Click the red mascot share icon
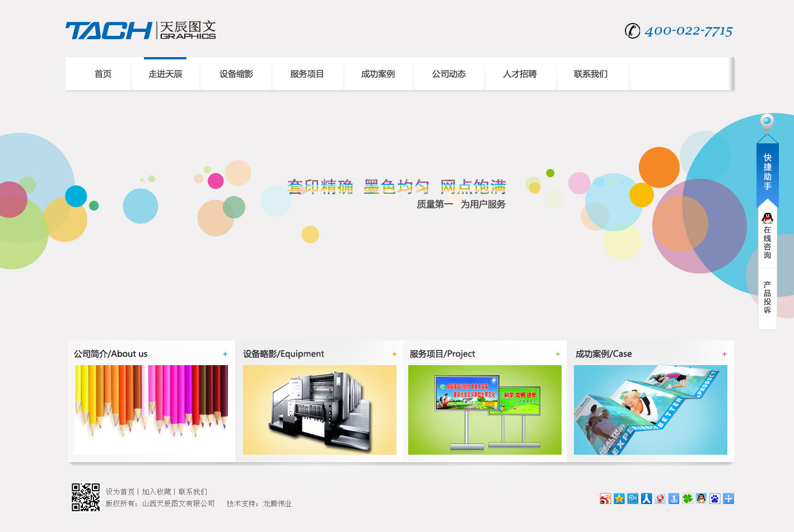This screenshot has width=794, height=532. click(x=660, y=498)
